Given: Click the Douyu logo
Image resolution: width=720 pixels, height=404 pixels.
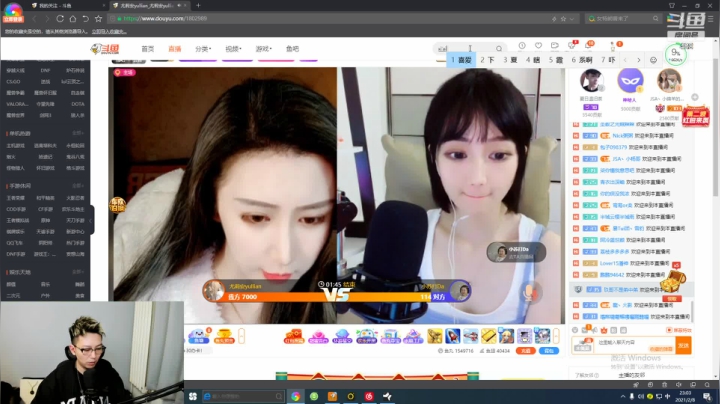Looking at the screenshot, I should click(105, 49).
